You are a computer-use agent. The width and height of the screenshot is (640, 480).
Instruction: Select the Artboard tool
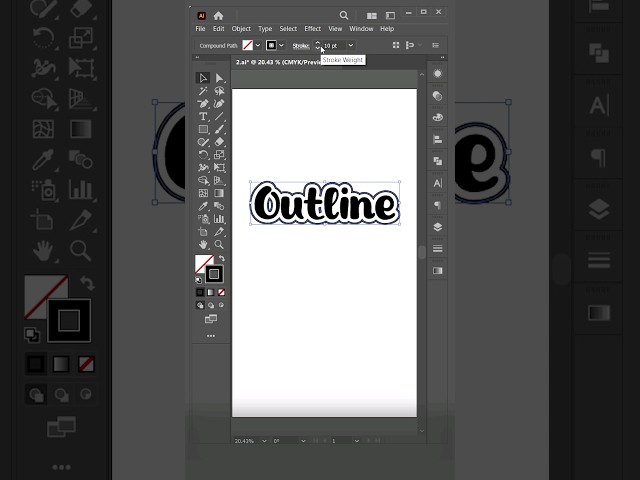coord(203,232)
